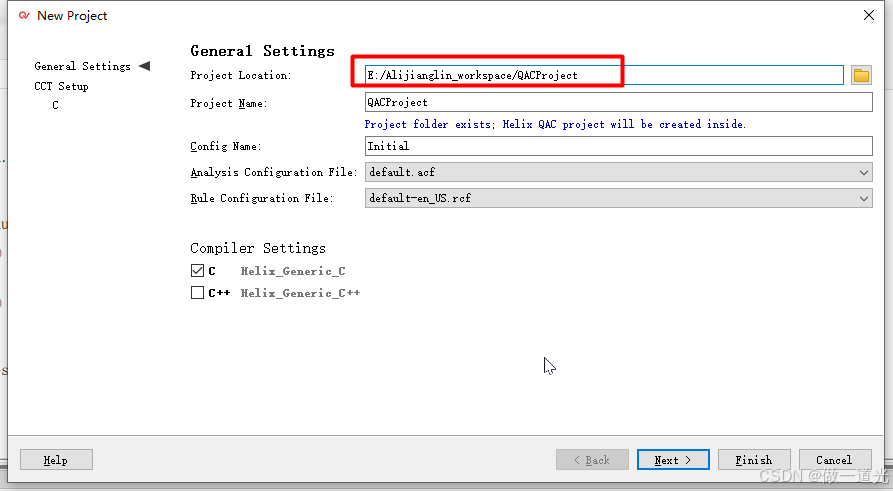Click into the Project Location field

tap(604, 75)
